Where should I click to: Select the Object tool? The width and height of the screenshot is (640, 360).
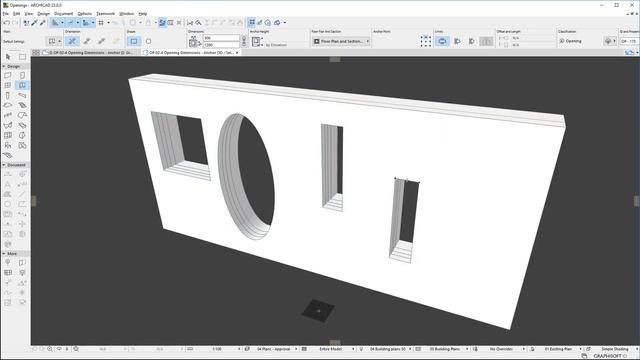pos(8,145)
